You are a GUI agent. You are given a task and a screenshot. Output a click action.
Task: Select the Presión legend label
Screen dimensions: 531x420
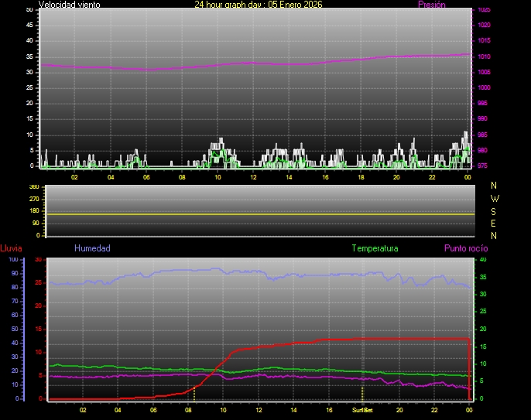431,5
